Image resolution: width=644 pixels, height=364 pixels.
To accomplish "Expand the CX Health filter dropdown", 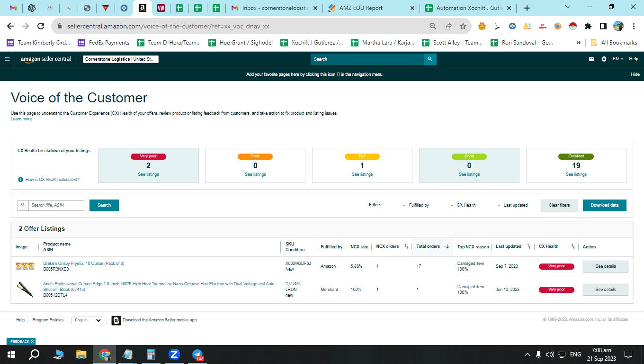I will (463, 205).
